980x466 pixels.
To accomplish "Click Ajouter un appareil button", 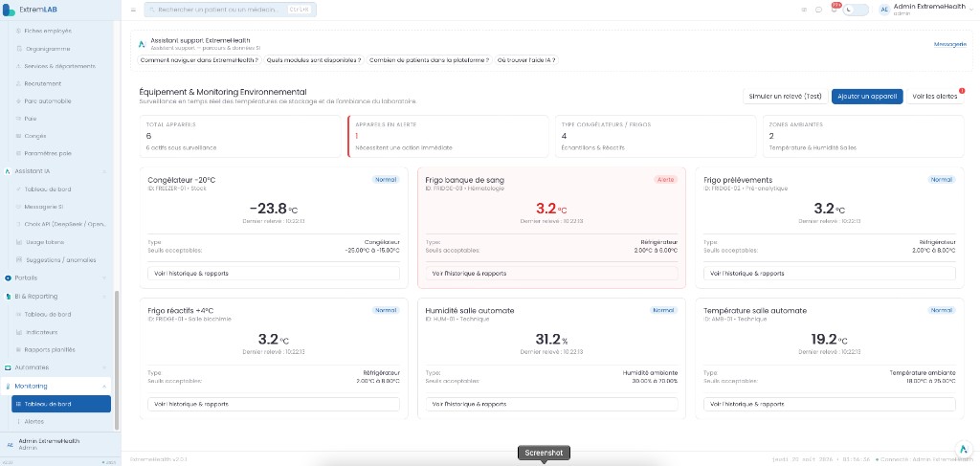I will coord(867,97).
